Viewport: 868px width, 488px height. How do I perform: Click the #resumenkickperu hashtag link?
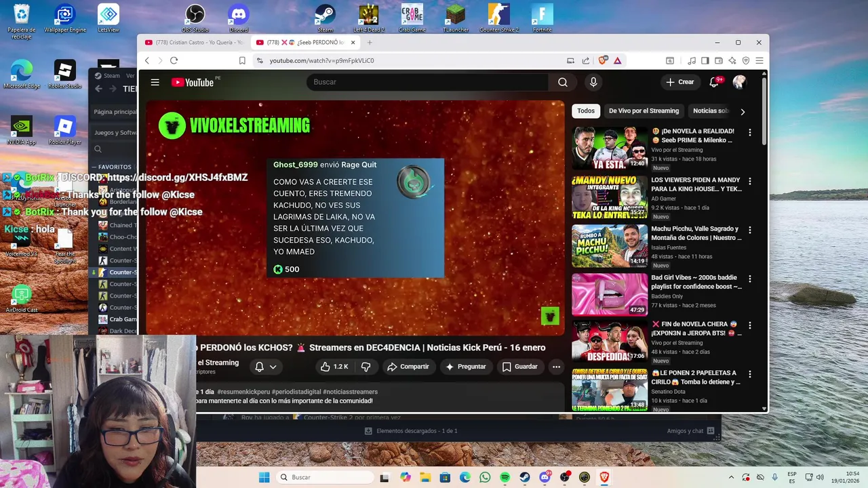[x=242, y=392]
